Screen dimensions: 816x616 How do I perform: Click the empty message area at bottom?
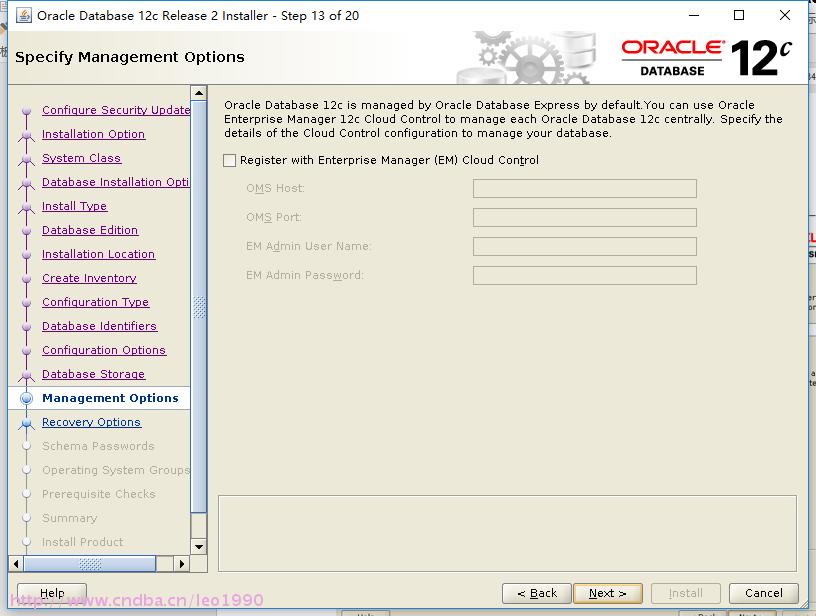(507, 533)
